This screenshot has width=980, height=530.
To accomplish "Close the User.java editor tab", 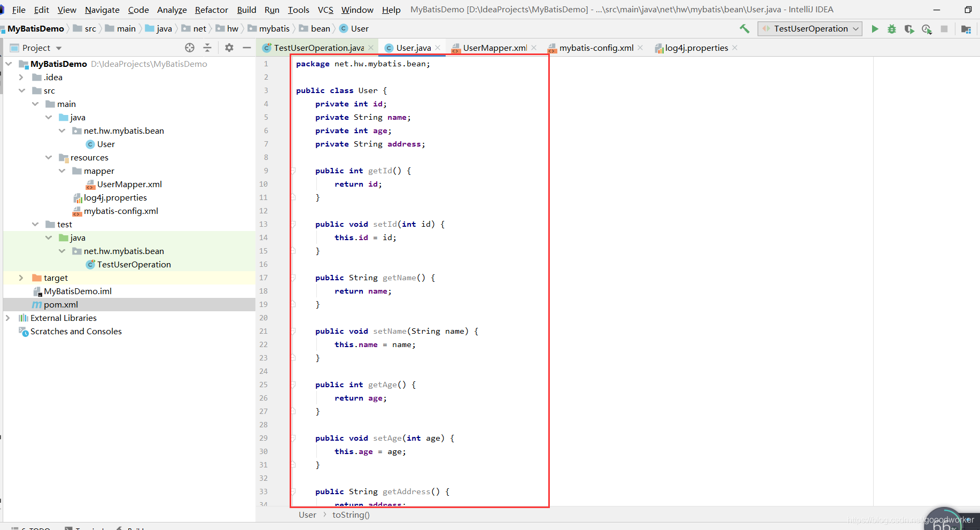I will 438,48.
